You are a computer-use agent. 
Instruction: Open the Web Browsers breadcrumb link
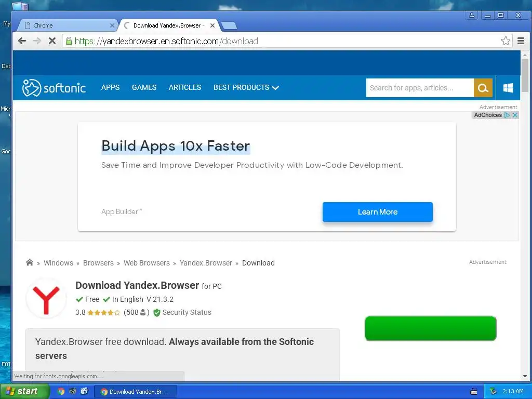click(147, 263)
